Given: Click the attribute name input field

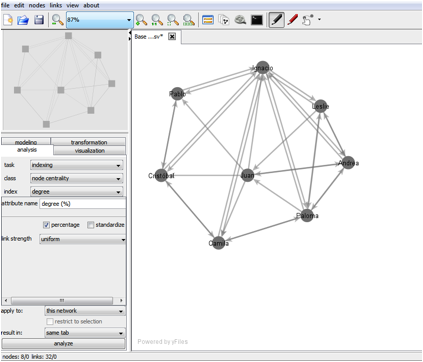Looking at the screenshot, I should point(82,204).
